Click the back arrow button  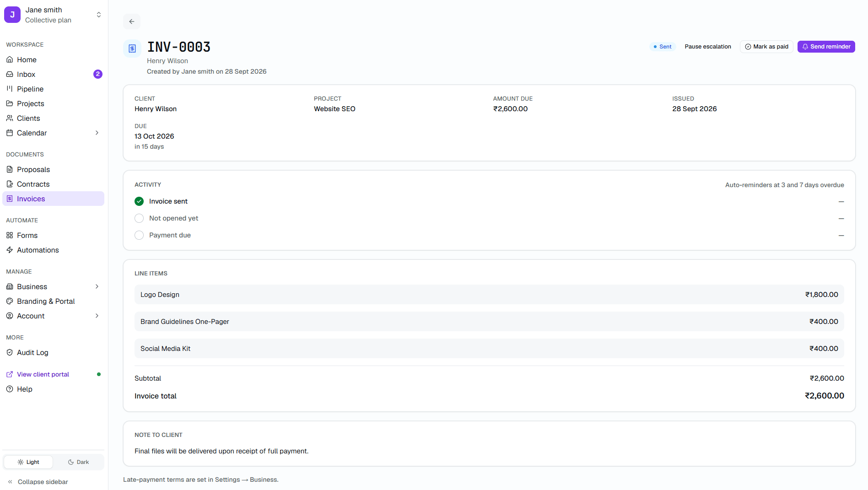(x=132, y=22)
